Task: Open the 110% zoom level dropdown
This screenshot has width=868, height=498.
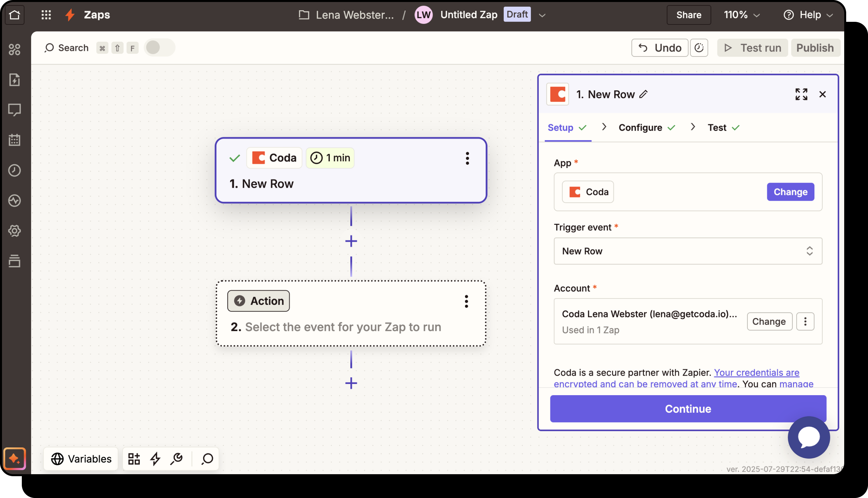Action: pyautogui.click(x=741, y=15)
